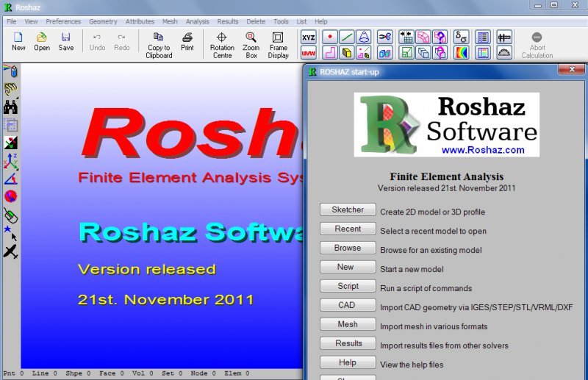The height and width of the screenshot is (380, 588).
Task: Click the Sketcher start-up button
Action: click(348, 209)
